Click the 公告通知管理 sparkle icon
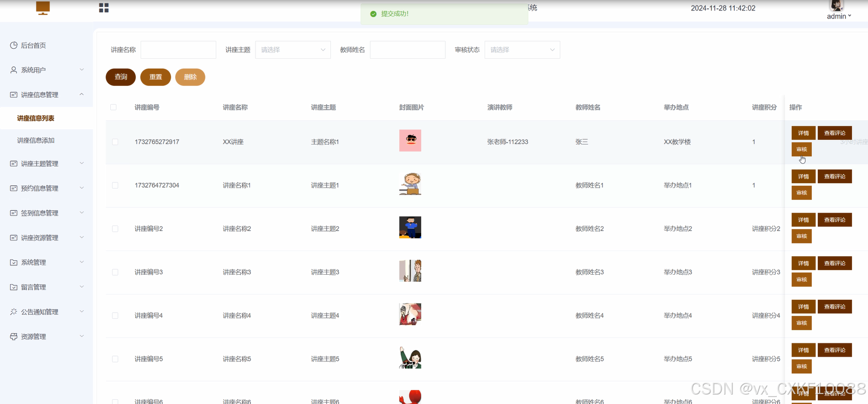This screenshot has width=868, height=404. 14,312
